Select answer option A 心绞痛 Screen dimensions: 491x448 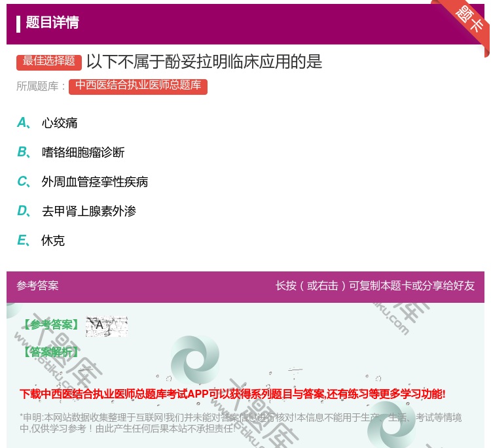tap(47, 123)
